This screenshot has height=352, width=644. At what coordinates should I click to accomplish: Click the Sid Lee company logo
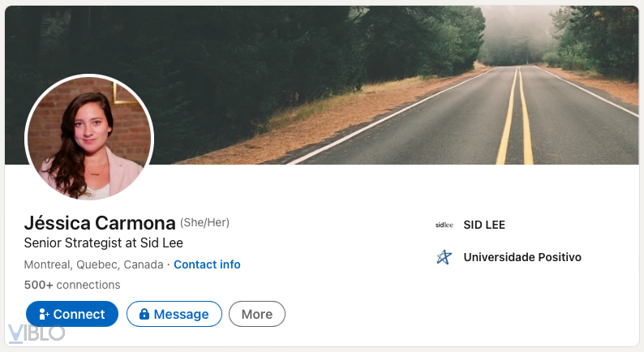tap(444, 225)
